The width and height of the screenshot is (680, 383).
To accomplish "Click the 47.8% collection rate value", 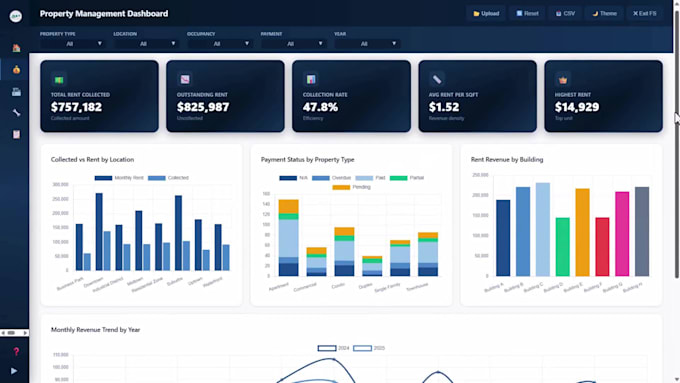I will (320, 107).
